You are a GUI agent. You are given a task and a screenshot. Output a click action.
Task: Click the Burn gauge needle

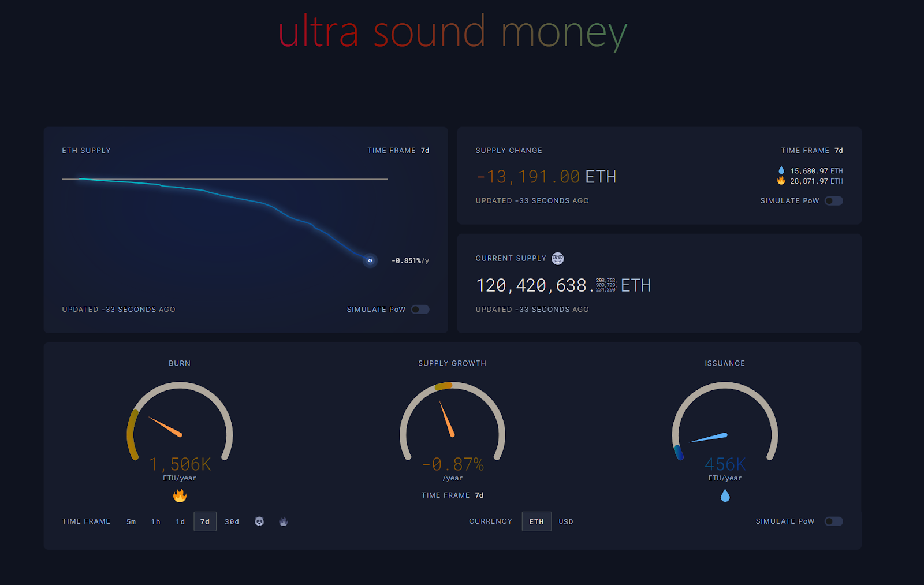coord(166,427)
